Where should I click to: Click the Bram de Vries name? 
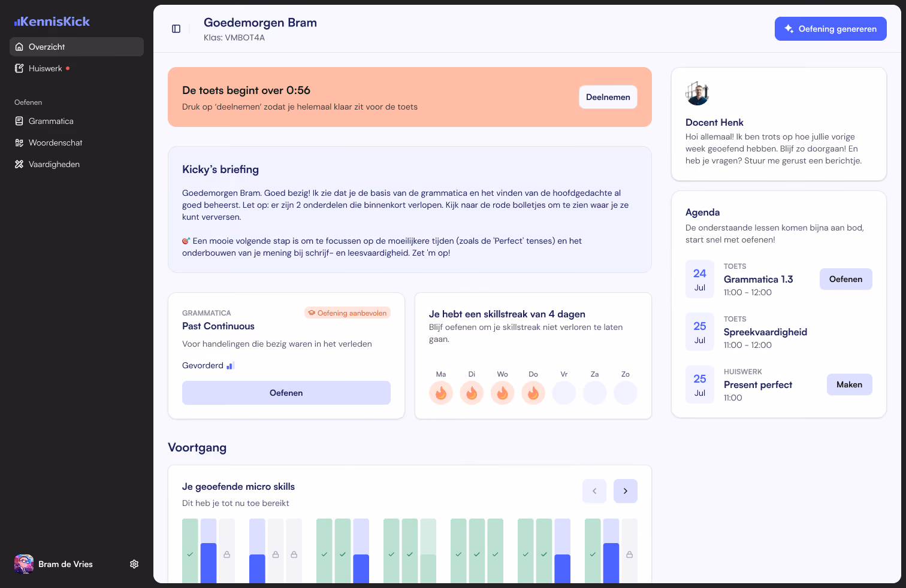(65, 564)
